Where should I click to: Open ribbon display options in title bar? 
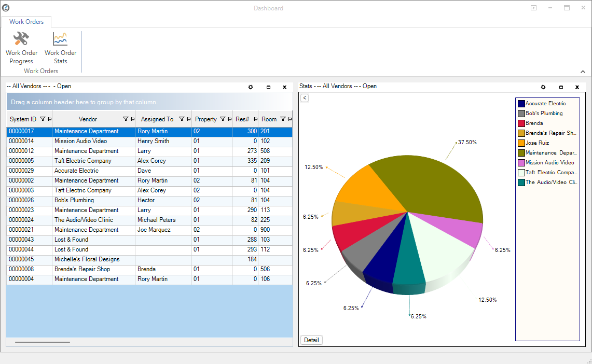533,8
